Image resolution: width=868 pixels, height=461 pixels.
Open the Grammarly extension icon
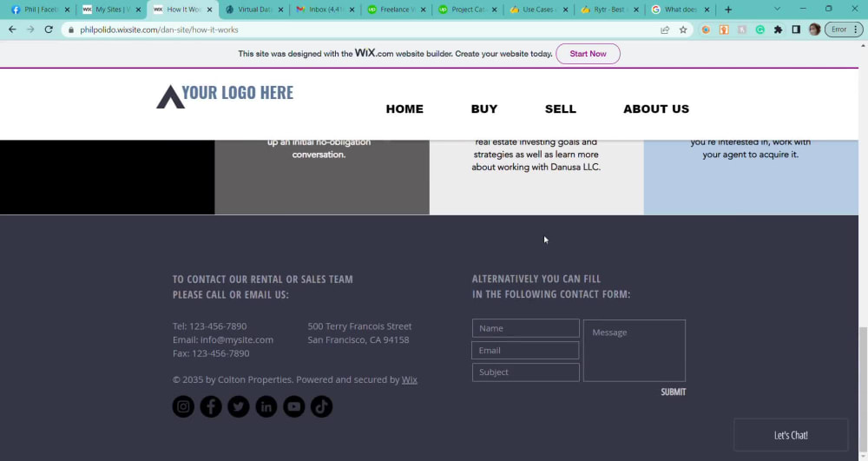(760, 30)
